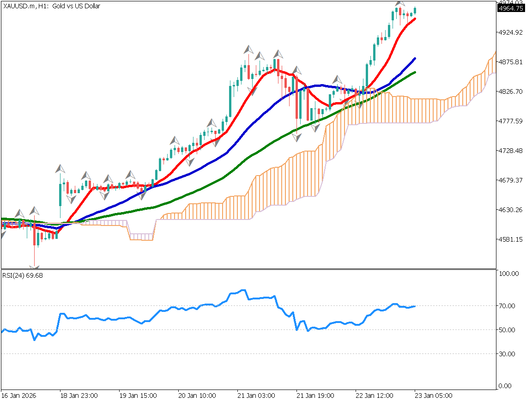Click the down fractal arrow below the lowest 16 Jan wick
Screen dimensions: 532x402
[x=34, y=267]
